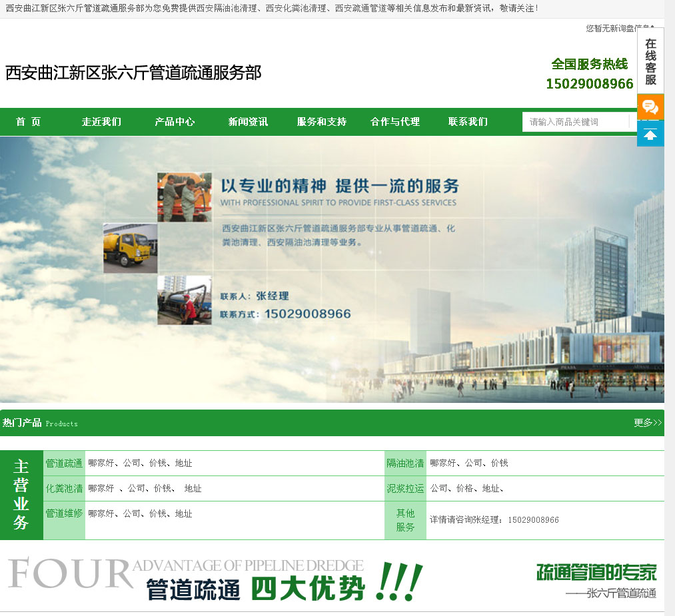Open the 化粪池清 business category
The image size is (675, 616).
(64, 489)
